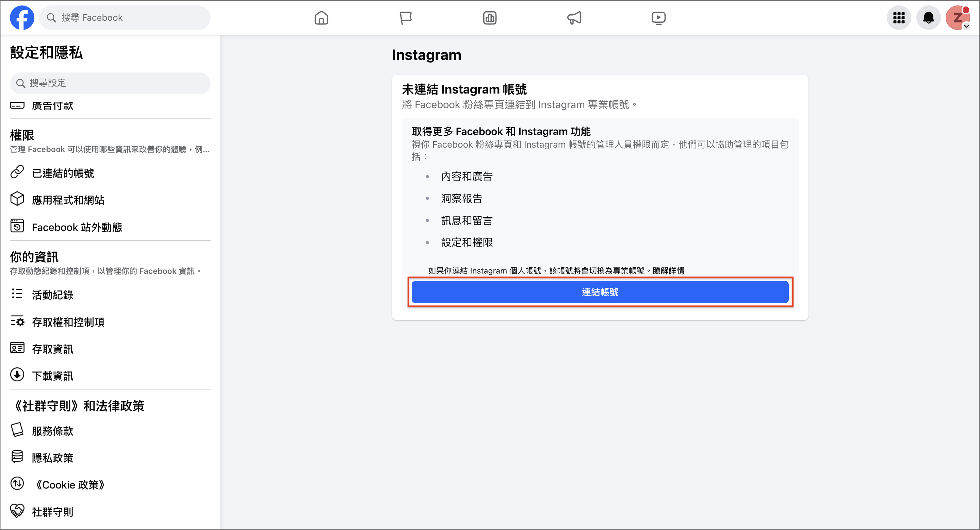980x530 pixels.
Task: Click the Facebook 站外動態 icon
Action: pyautogui.click(x=17, y=226)
